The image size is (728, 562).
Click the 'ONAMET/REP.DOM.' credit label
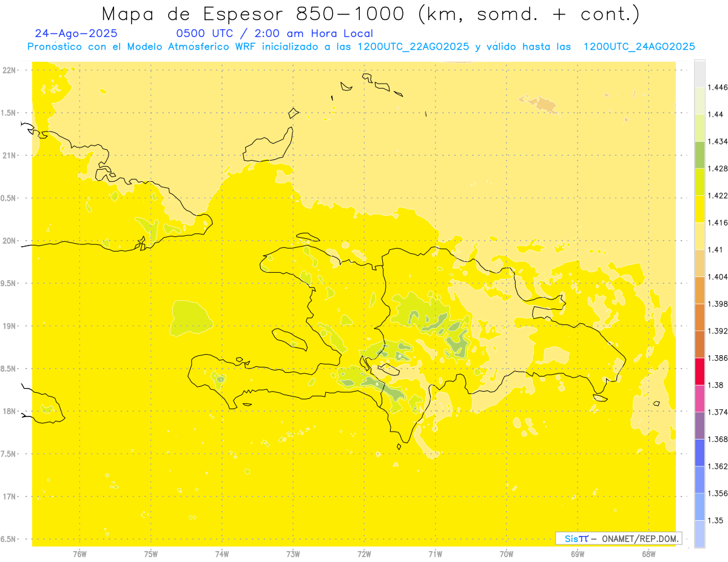(x=639, y=538)
